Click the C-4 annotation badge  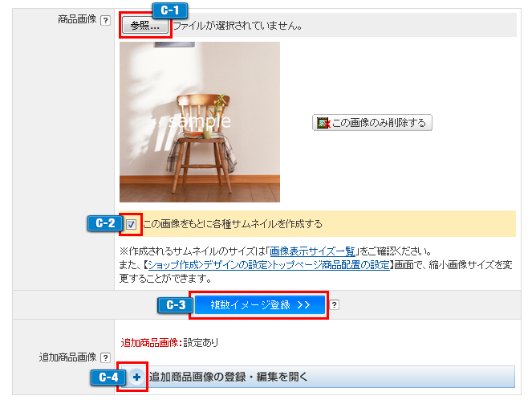(108, 377)
